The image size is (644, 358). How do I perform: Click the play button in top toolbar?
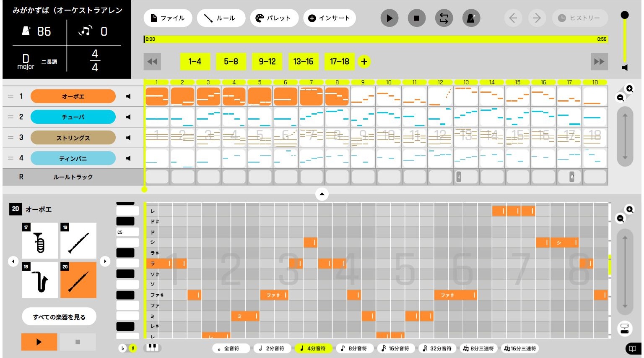(389, 18)
